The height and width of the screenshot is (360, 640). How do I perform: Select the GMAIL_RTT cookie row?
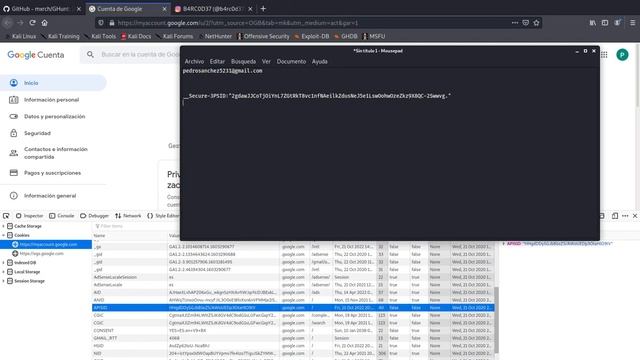point(293,338)
